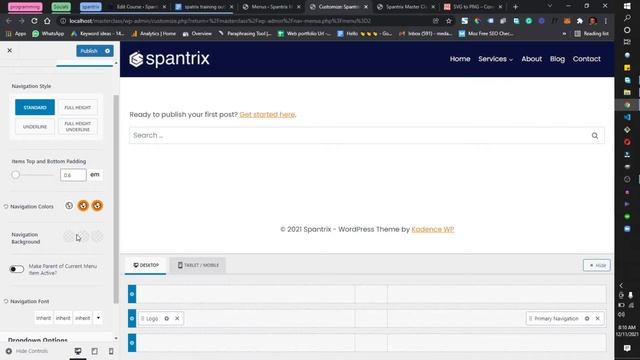Reset Navigation Colors with the reset icon

6,207
